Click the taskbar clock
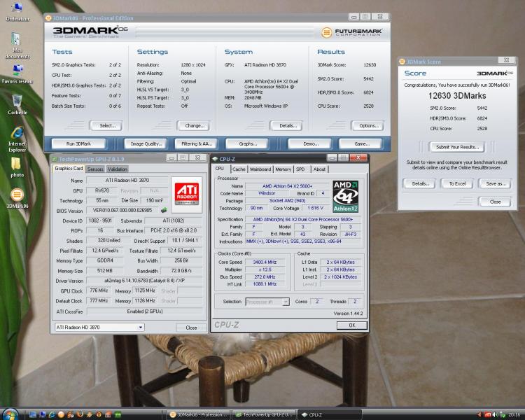This screenshot has width=525, height=420. (x=514, y=414)
